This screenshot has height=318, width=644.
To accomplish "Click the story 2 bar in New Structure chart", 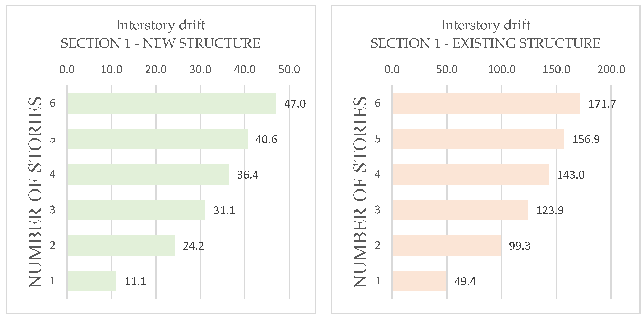I will tap(121, 245).
